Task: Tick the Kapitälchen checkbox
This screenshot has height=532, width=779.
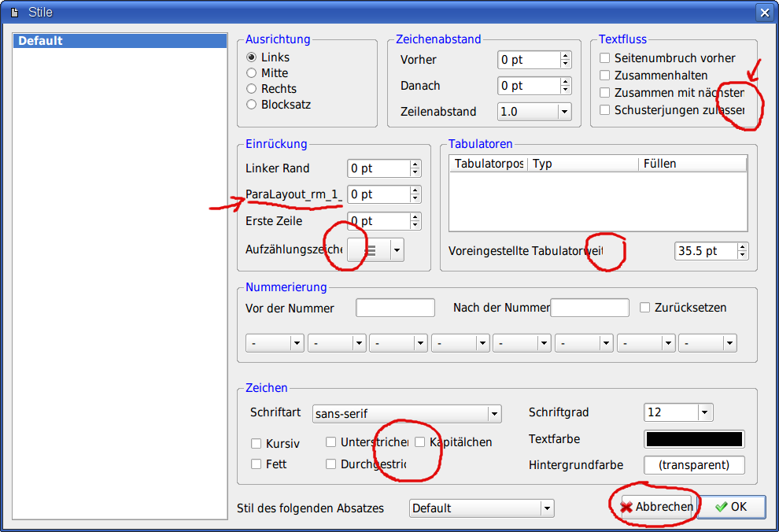Action: tap(420, 442)
